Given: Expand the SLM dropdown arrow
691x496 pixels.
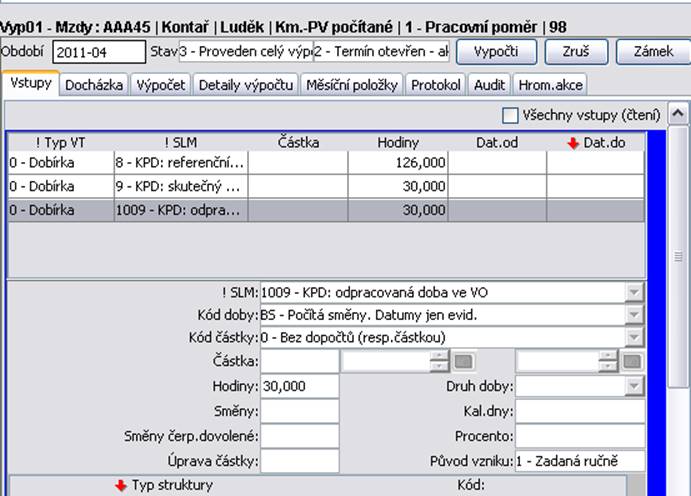Looking at the screenshot, I should click(634, 292).
